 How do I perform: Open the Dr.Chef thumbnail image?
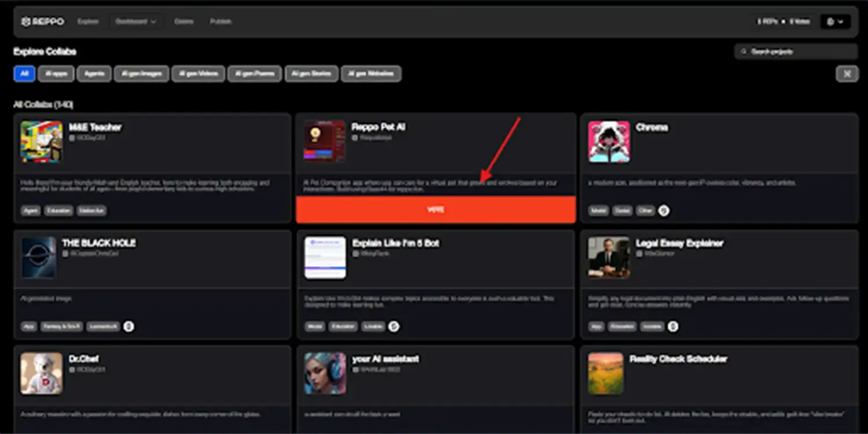tap(42, 373)
